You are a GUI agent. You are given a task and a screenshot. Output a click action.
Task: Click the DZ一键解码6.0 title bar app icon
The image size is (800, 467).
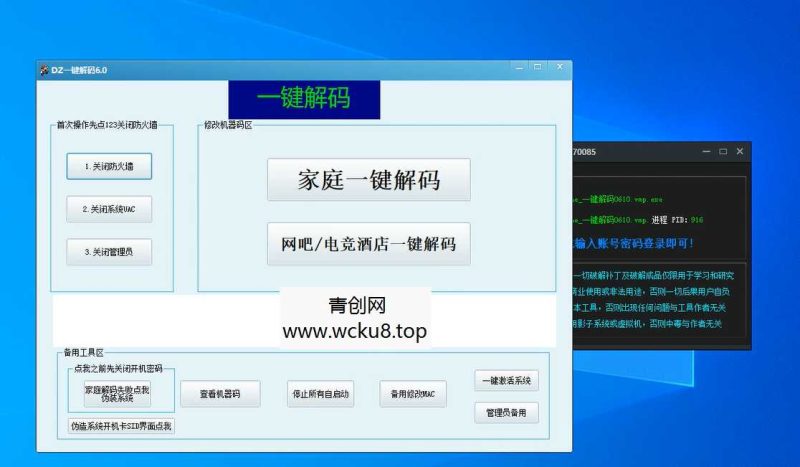[44, 70]
